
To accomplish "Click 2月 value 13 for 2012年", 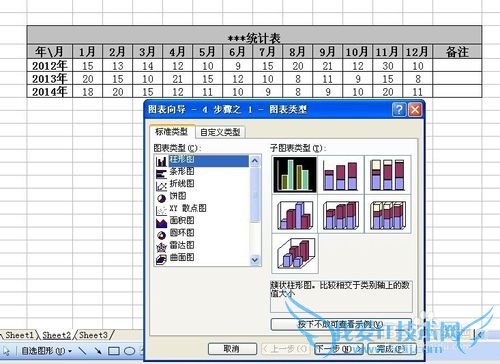I will coord(118,66).
